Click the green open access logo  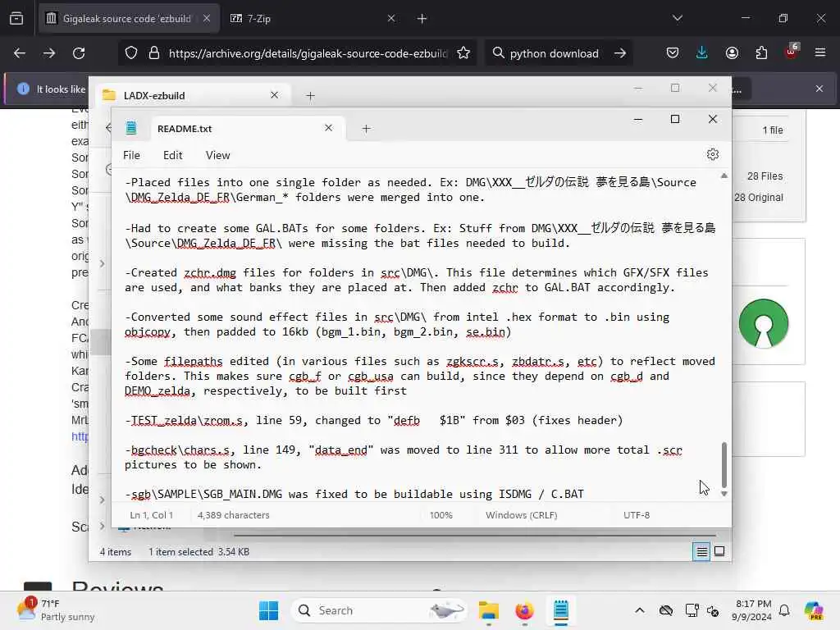click(764, 323)
